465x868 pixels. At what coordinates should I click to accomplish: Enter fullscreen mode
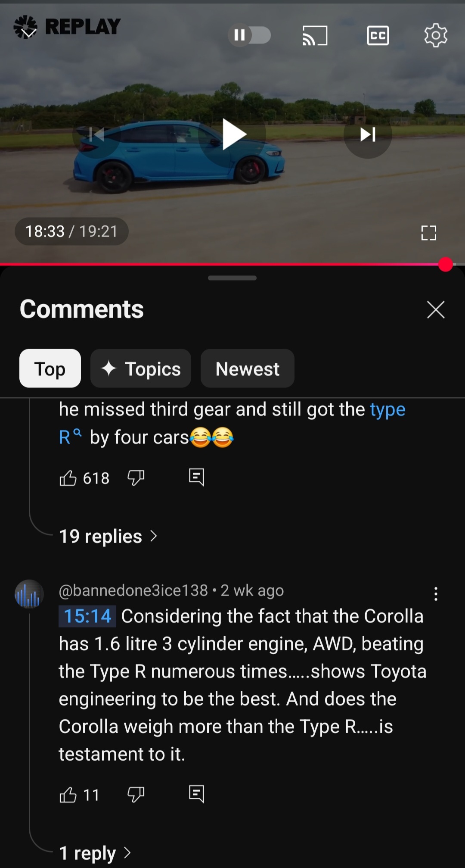pyautogui.click(x=428, y=233)
